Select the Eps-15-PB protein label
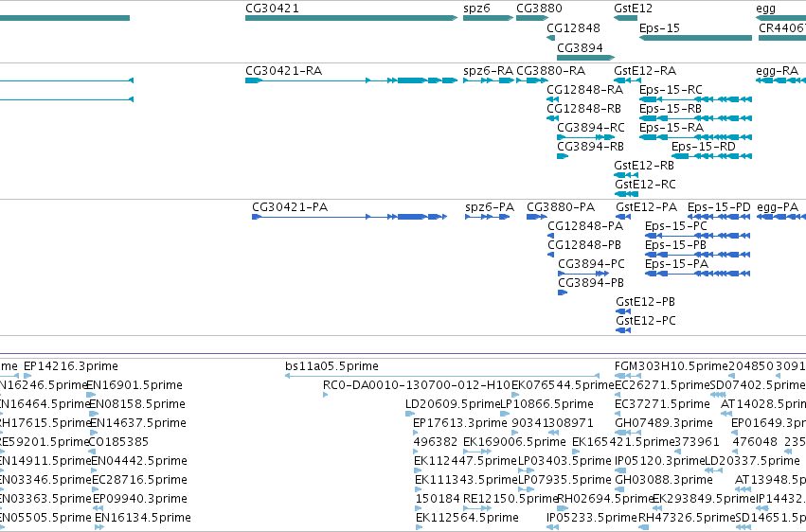This screenshot has height=532, width=806. click(675, 245)
